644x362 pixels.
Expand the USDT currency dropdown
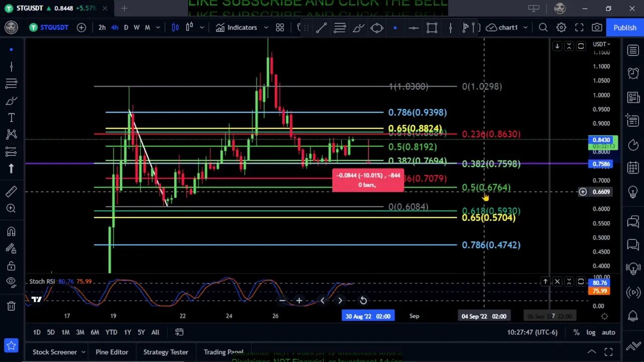[601, 44]
